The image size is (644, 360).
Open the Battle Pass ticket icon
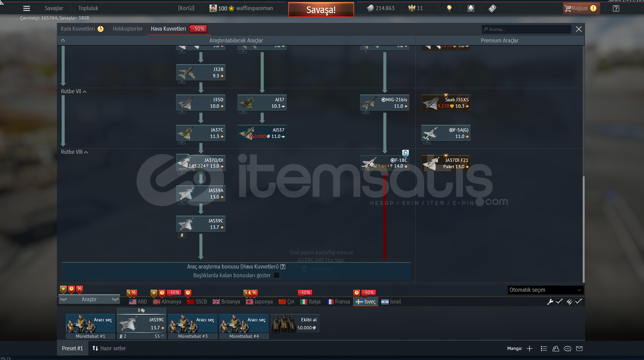coord(492,8)
